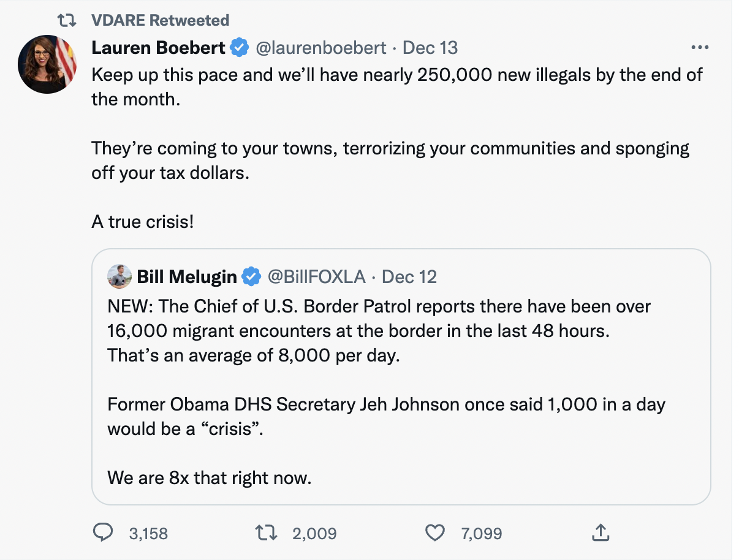Open the Lauren Boebert display name
Viewport: 739px width, 560px height.
159,48
